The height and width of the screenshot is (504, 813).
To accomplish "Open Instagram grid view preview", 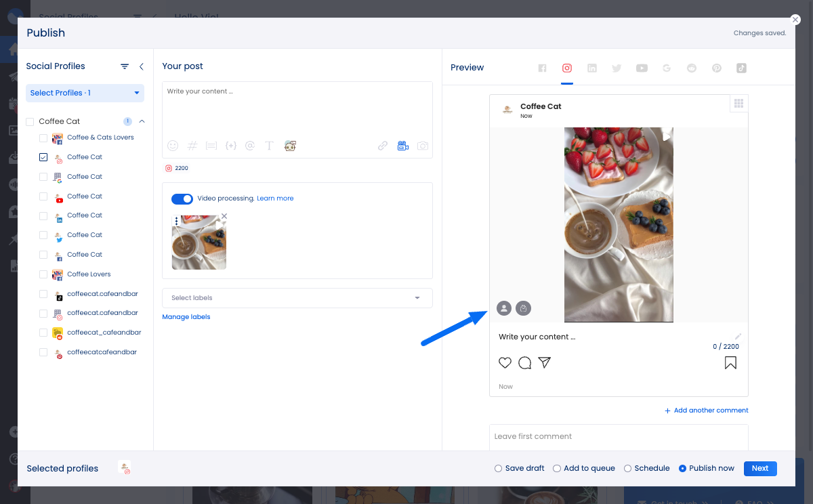I will click(739, 104).
